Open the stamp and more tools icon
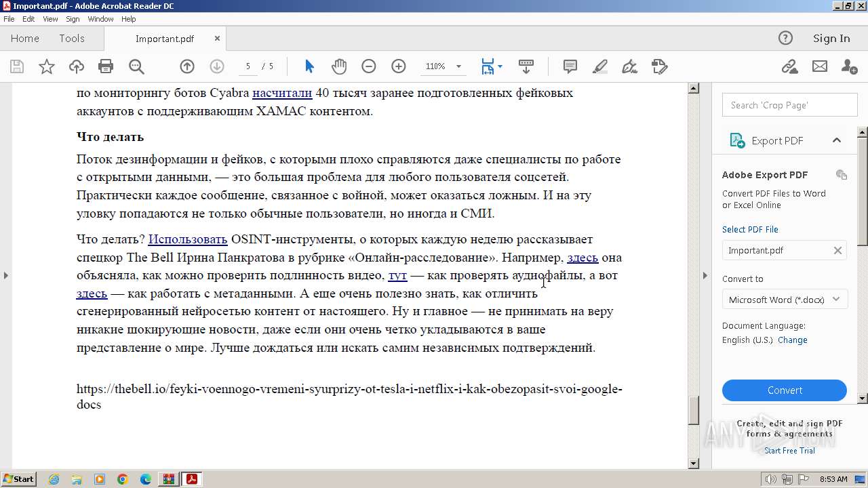This screenshot has height=488, width=868. click(659, 66)
